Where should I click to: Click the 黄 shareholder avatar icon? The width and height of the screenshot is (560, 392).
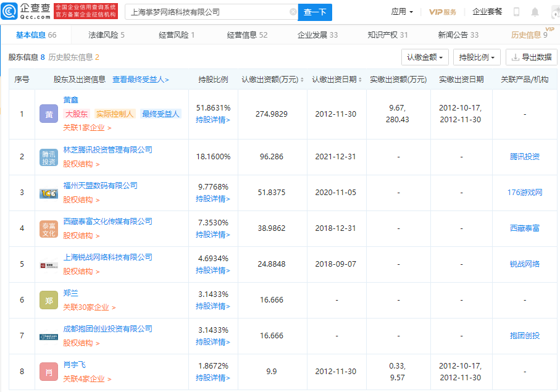tap(49, 114)
